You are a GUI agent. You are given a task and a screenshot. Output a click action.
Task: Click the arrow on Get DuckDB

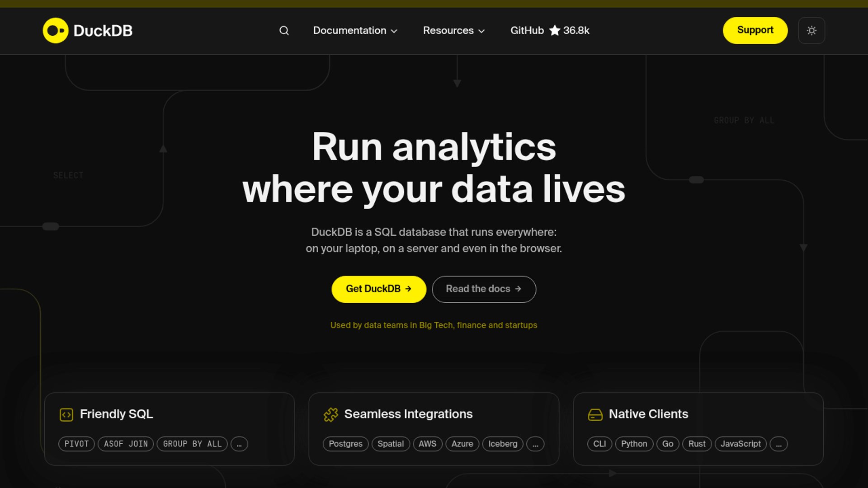pos(408,289)
